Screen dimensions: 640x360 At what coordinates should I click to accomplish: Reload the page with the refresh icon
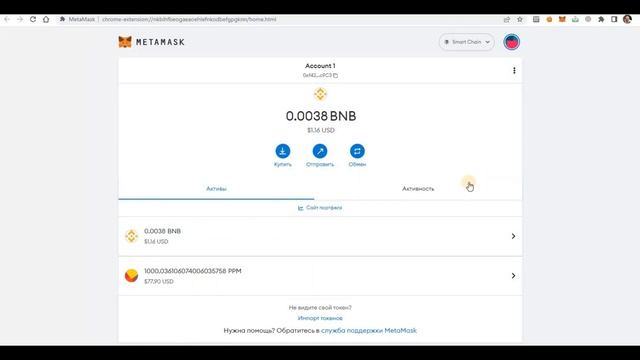[33, 19]
